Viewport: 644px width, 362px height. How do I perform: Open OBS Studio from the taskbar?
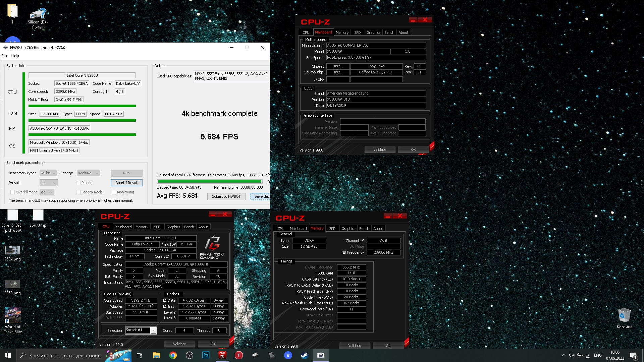tap(190, 355)
